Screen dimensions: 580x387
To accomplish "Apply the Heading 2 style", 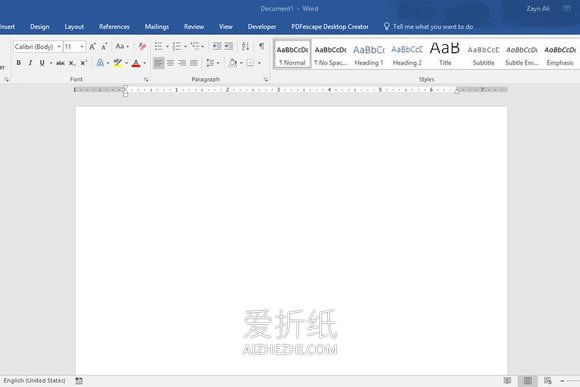I will (407, 54).
